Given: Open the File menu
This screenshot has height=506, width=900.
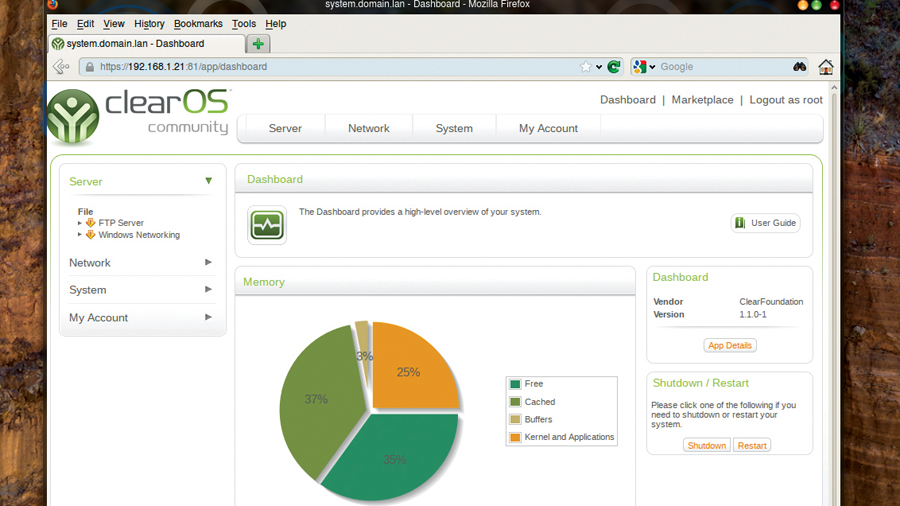Looking at the screenshot, I should (x=59, y=24).
